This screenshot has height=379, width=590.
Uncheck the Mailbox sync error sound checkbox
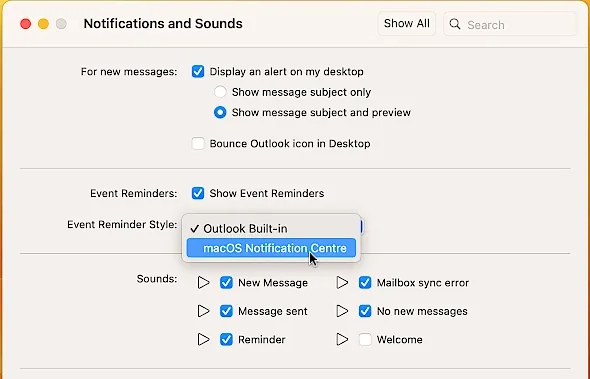click(x=365, y=283)
